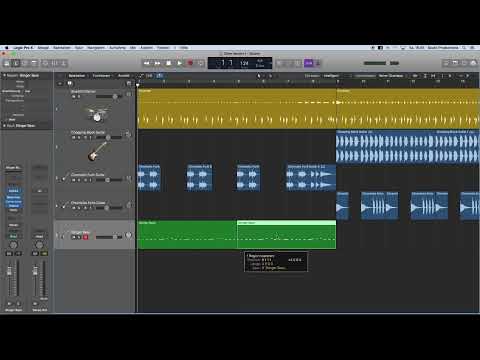
Task: Toggle the Library button in control bar
Action: [x=7, y=63]
